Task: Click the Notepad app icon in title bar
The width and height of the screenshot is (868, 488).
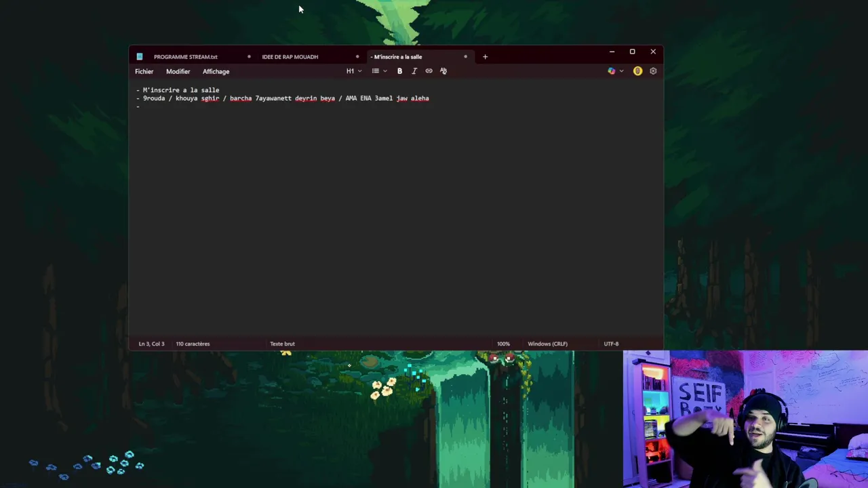Action: point(140,57)
